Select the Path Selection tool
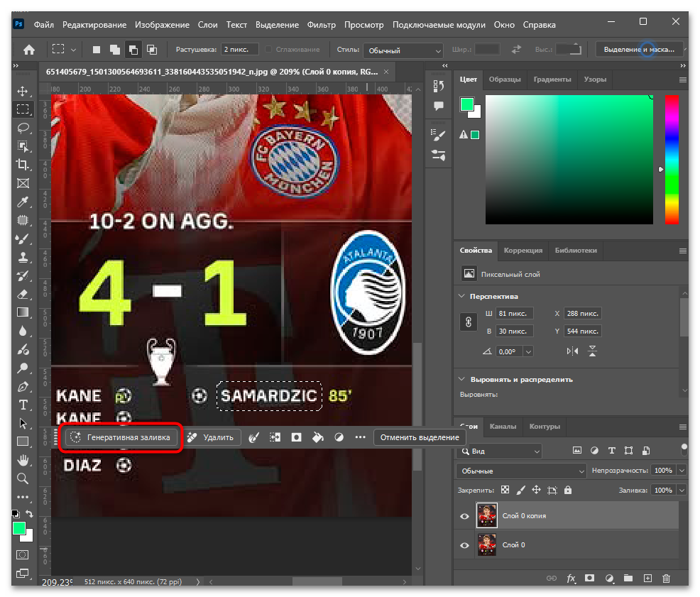This screenshot has height=597, width=700. (23, 423)
